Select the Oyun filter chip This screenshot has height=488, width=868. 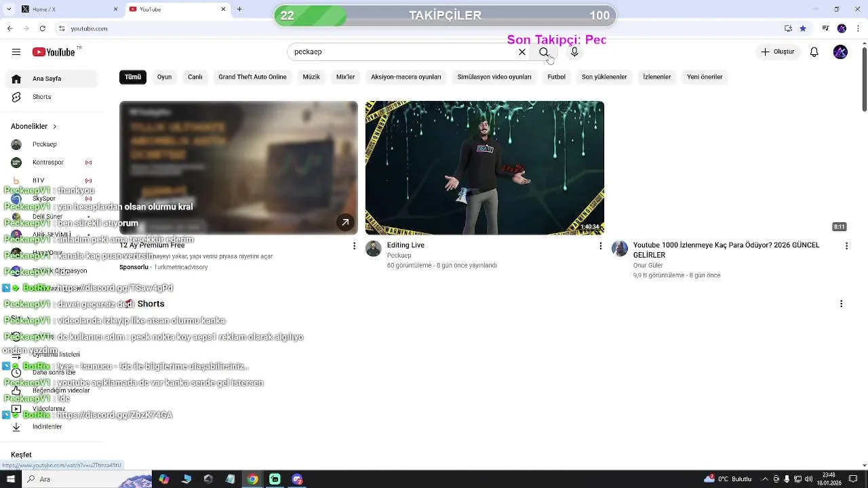[x=164, y=77]
